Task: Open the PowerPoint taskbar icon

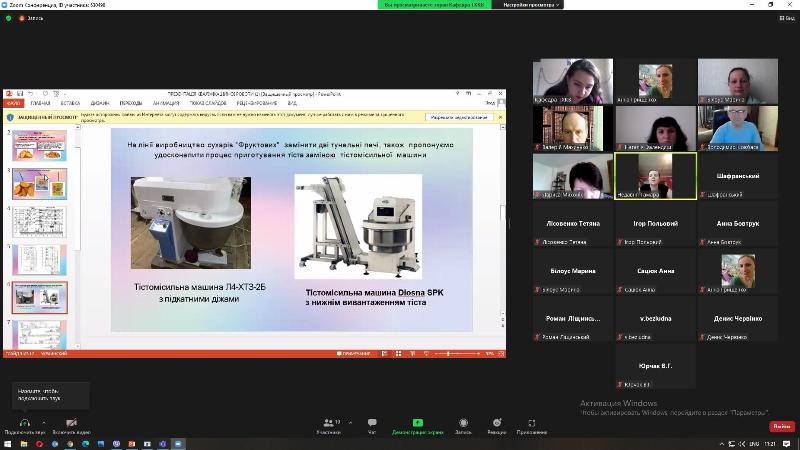Action: [132, 444]
